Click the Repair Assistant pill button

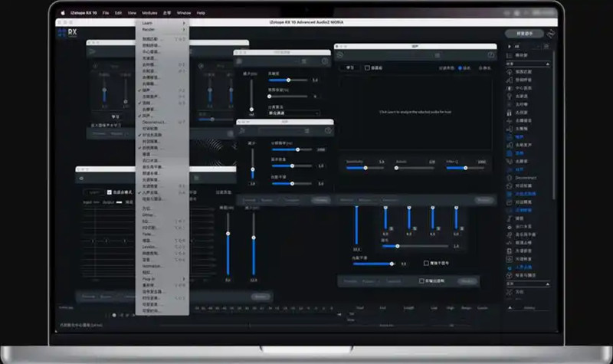pos(524,34)
